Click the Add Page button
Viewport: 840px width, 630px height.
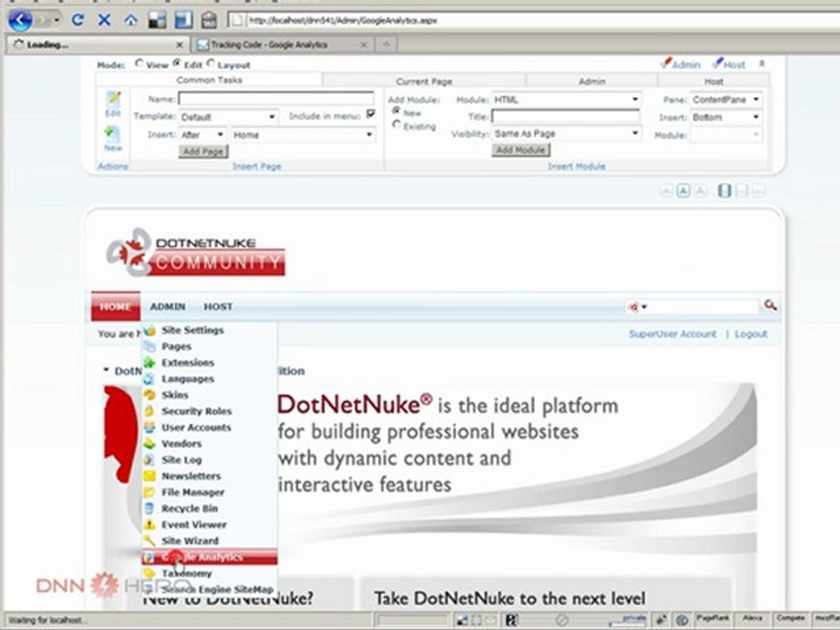(203, 151)
